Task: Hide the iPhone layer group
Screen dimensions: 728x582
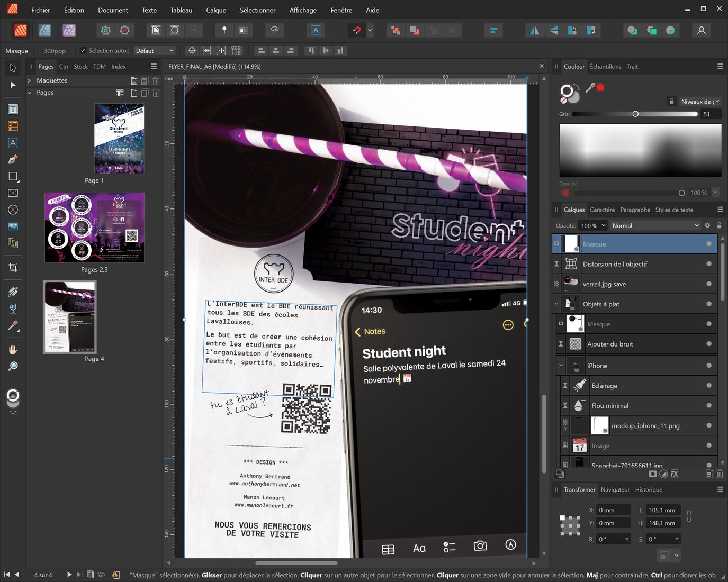Action: click(x=708, y=366)
